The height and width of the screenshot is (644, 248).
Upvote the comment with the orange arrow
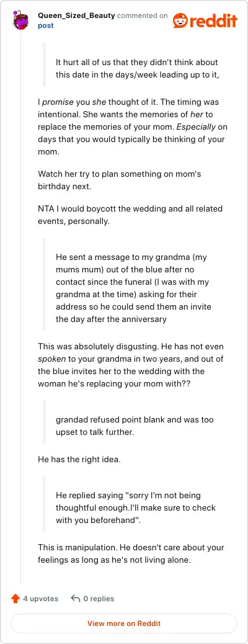(x=15, y=599)
